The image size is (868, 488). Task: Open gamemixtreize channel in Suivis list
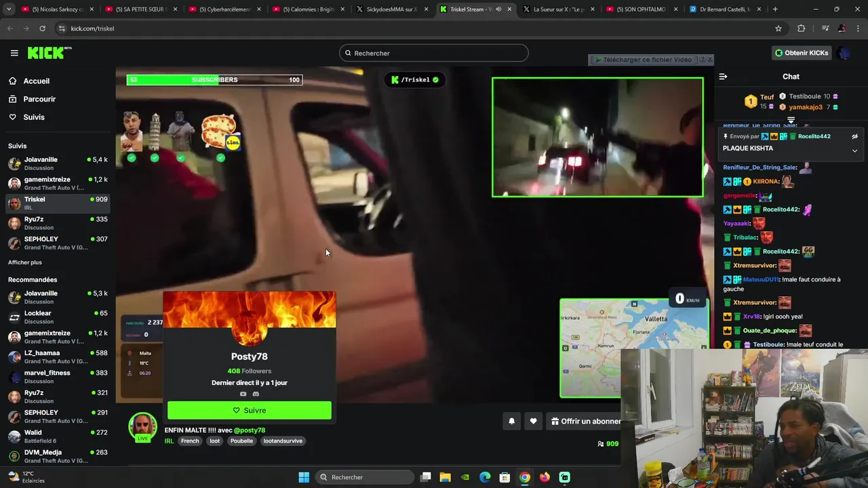[58, 183]
